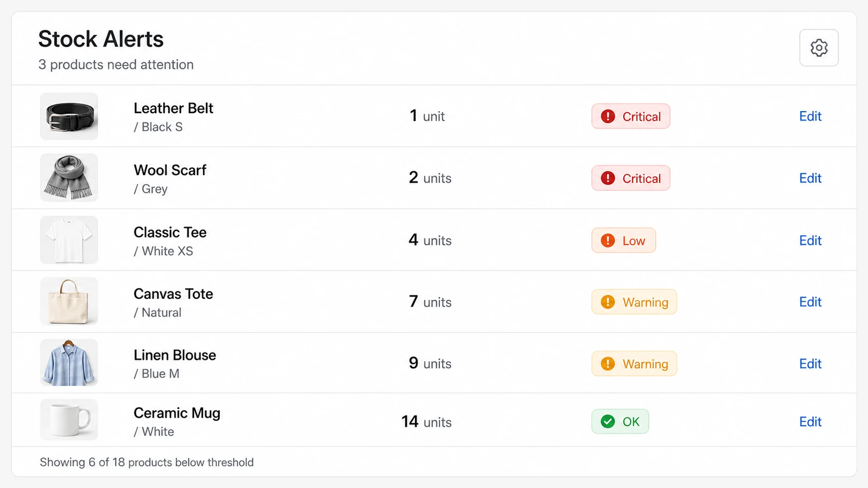Open stock alert settings gear
Image resolution: width=868 pixels, height=488 pixels.
(819, 48)
